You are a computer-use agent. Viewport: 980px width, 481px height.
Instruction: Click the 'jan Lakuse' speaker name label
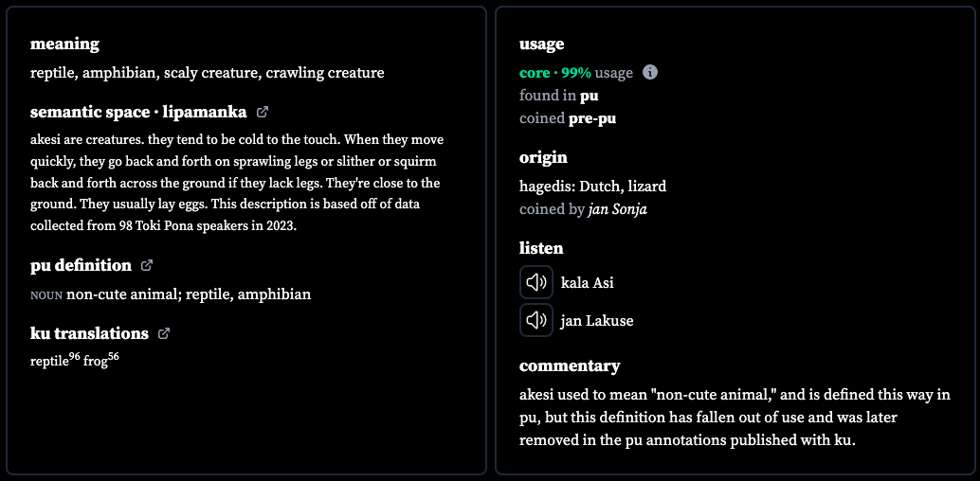(x=597, y=321)
